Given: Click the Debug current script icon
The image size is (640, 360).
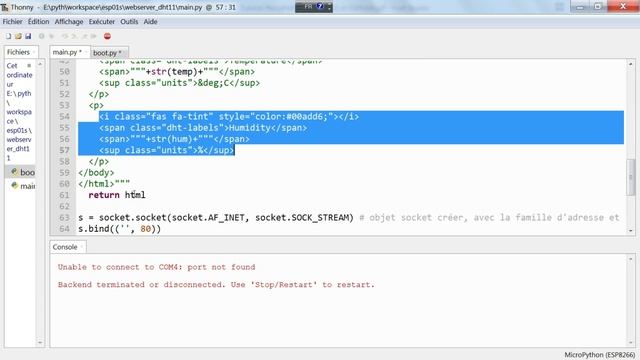Looking at the screenshot, I should click(x=51, y=36).
